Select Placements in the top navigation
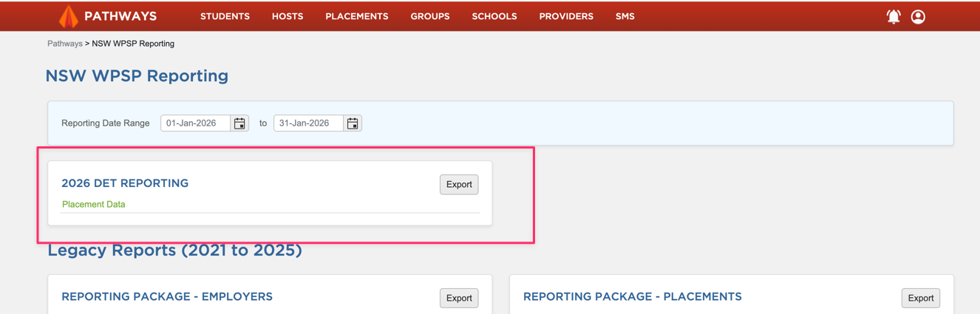 click(356, 16)
